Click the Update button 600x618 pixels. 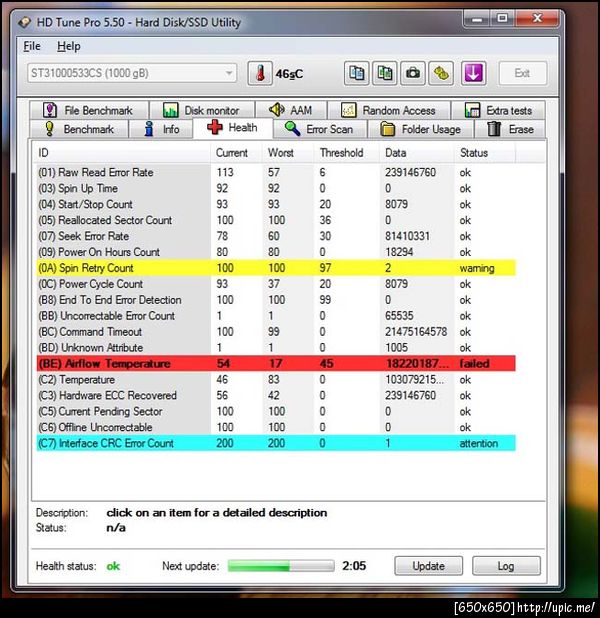coord(429,566)
